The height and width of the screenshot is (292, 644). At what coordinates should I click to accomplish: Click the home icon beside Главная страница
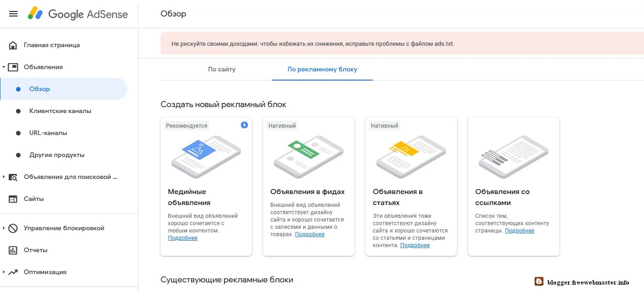pos(13,45)
